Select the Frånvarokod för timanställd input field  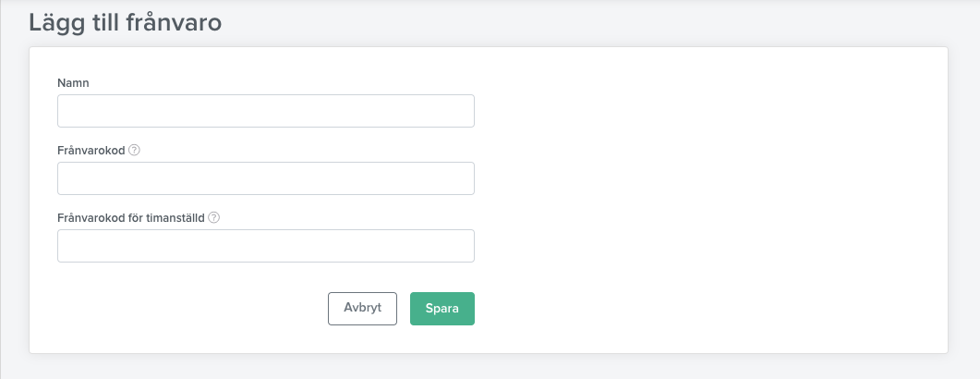click(x=266, y=246)
